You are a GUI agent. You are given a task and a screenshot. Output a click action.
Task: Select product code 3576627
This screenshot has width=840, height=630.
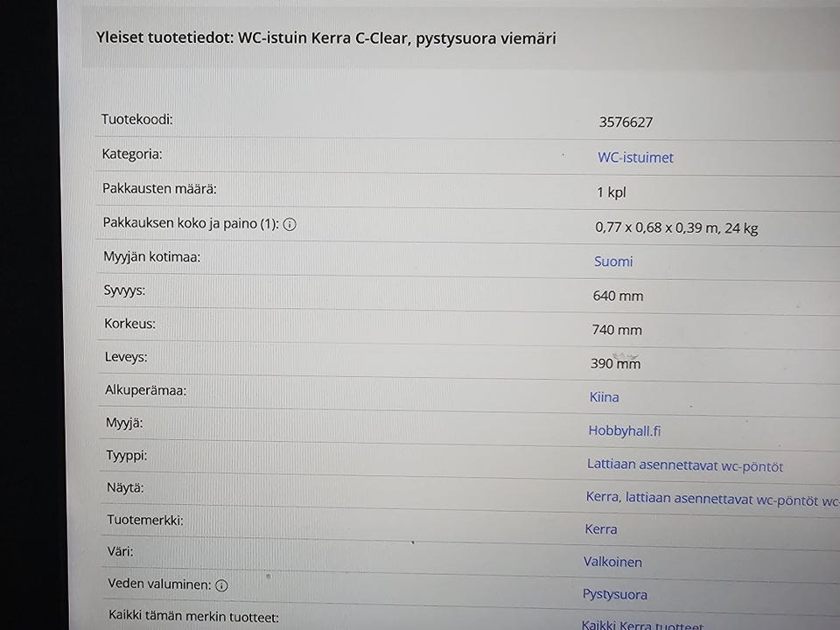626,122
